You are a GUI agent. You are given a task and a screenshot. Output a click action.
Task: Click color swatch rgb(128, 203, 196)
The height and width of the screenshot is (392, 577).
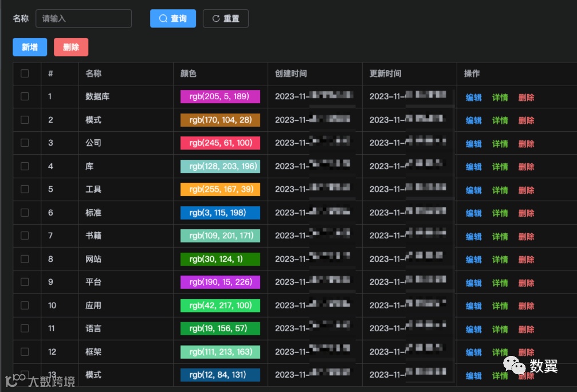[220, 166]
